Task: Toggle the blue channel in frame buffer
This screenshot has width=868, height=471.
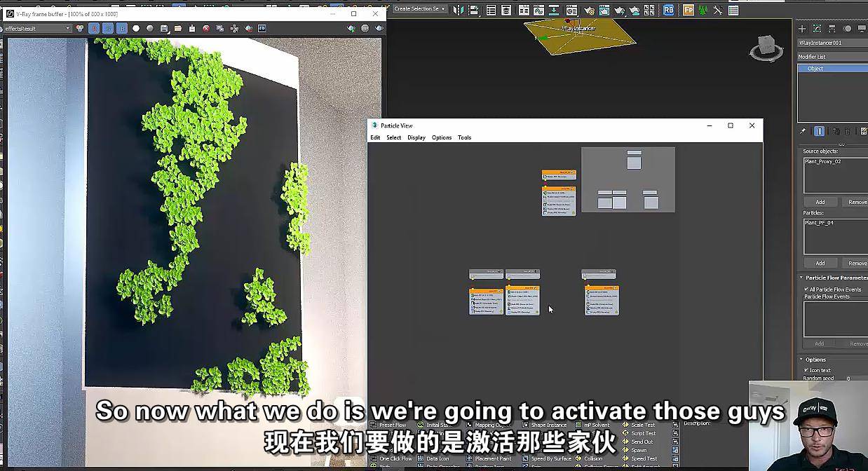Action: point(122,28)
